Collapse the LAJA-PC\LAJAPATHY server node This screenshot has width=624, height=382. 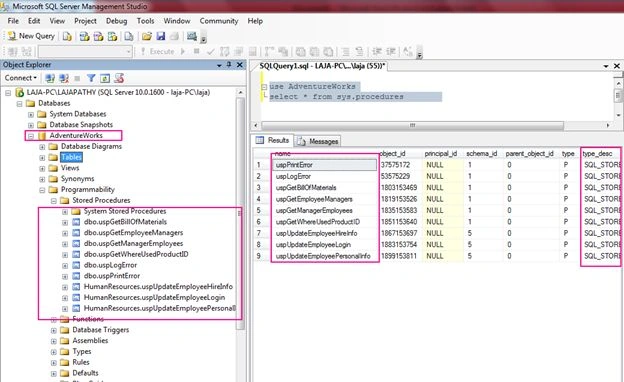click(8, 93)
